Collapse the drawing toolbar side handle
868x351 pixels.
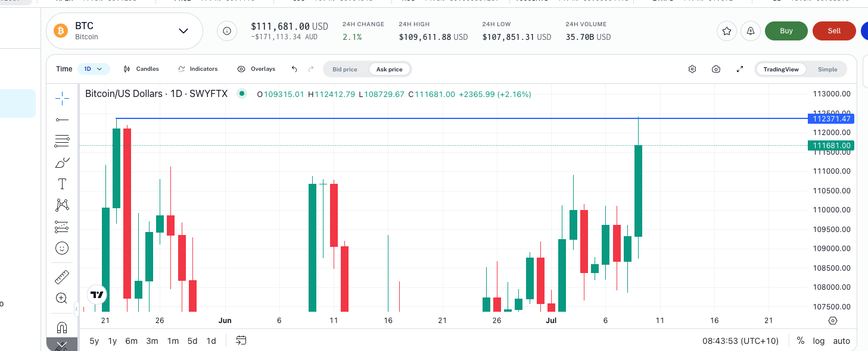tap(76, 309)
